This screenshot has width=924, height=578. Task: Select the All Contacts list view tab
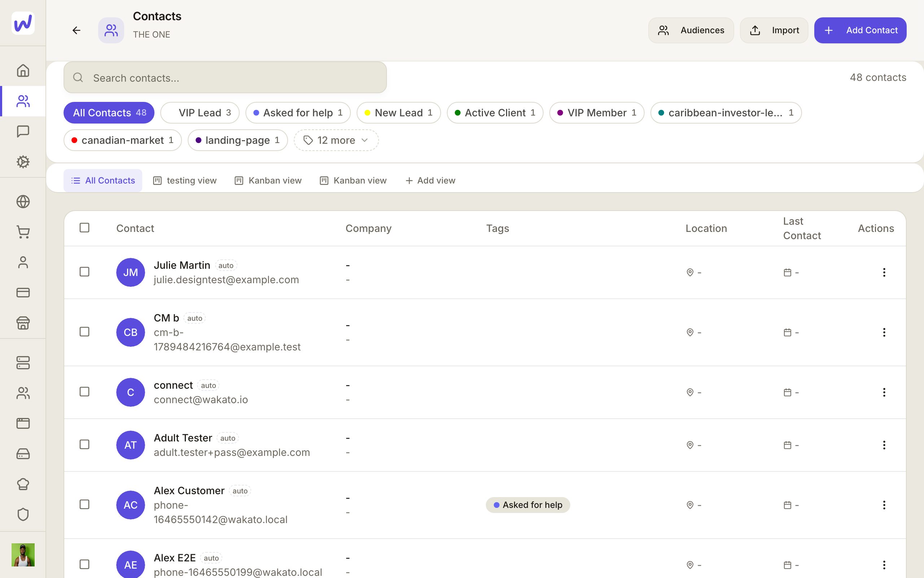pyautogui.click(x=103, y=180)
